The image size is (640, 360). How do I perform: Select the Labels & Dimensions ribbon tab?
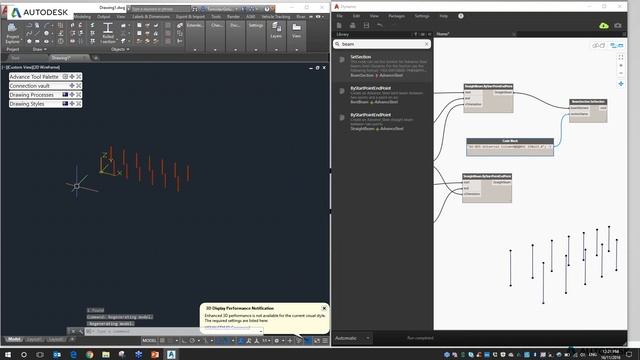[151, 17]
